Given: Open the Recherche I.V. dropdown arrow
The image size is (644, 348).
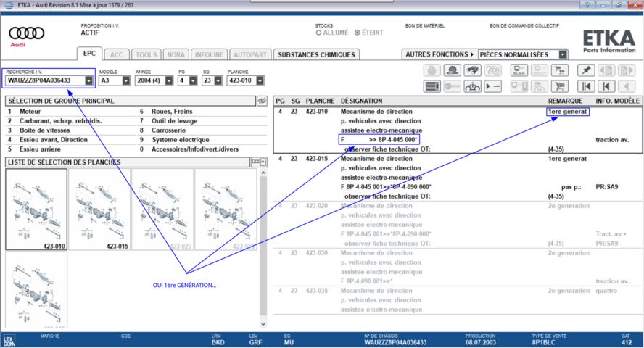Looking at the screenshot, I should point(88,81).
